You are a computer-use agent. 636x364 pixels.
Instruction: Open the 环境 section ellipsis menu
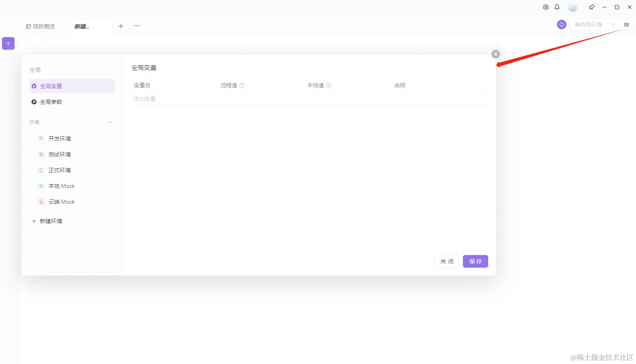pyautogui.click(x=110, y=122)
